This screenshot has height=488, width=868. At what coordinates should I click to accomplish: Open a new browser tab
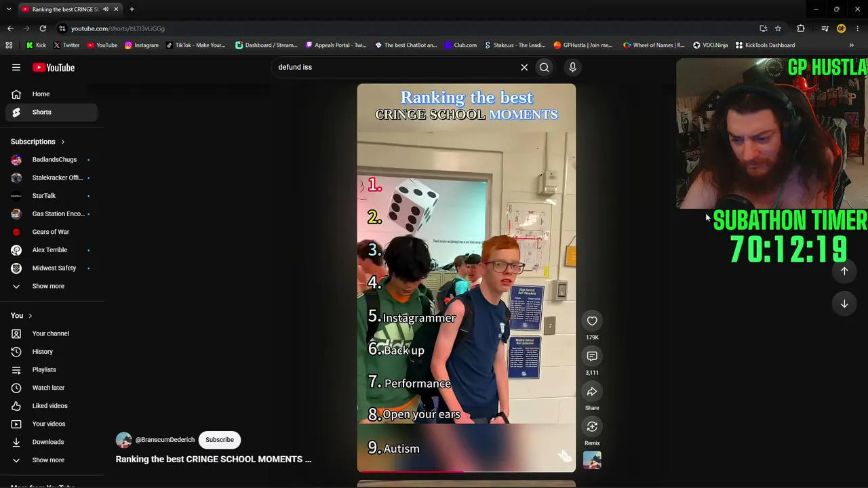(x=132, y=9)
